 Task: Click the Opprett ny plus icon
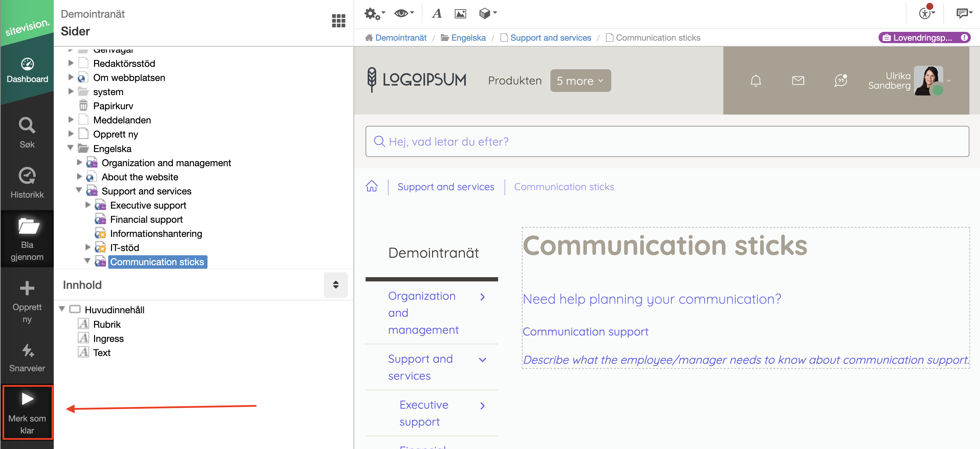tap(27, 288)
